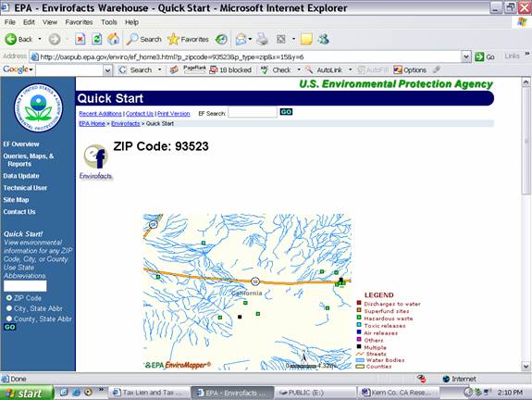The width and height of the screenshot is (532, 400).
Task: Open the History icon in toolbar
Action: click(221, 40)
